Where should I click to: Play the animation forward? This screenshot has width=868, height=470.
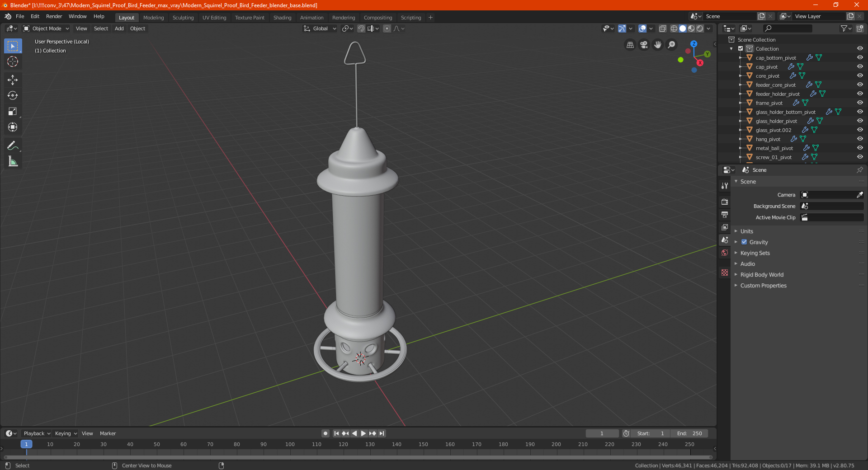click(x=363, y=433)
